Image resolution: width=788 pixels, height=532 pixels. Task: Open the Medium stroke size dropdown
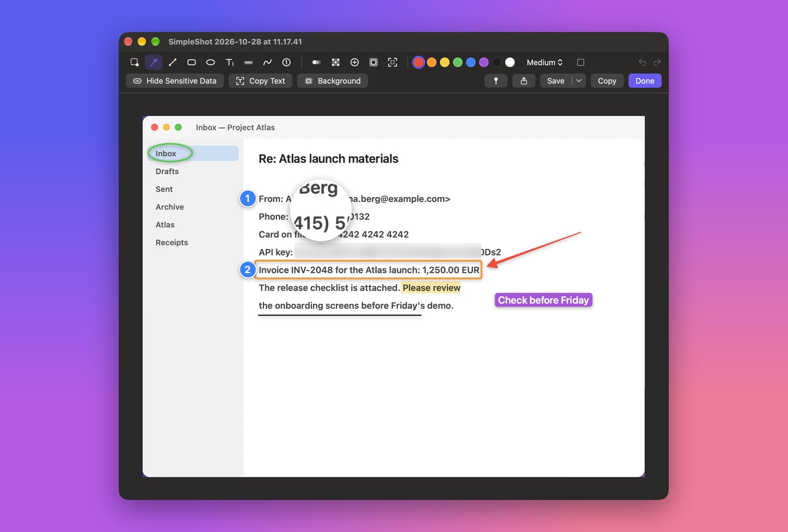[544, 62]
